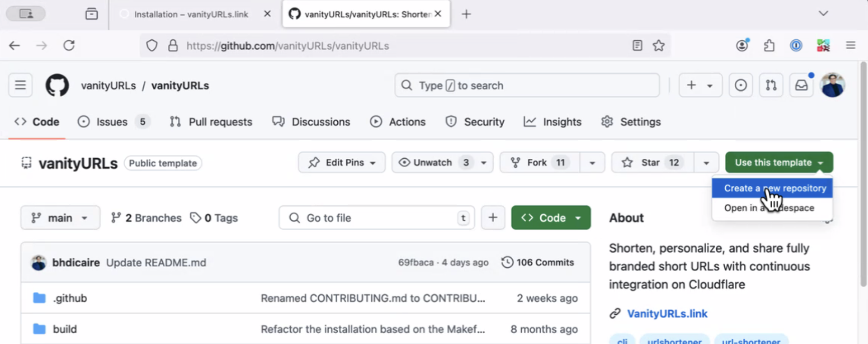The width and height of the screenshot is (868, 344).
Task: Open the build folder
Action: 65,329
